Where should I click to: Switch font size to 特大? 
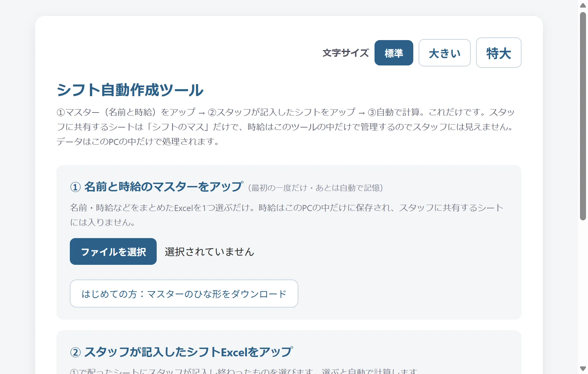click(498, 53)
